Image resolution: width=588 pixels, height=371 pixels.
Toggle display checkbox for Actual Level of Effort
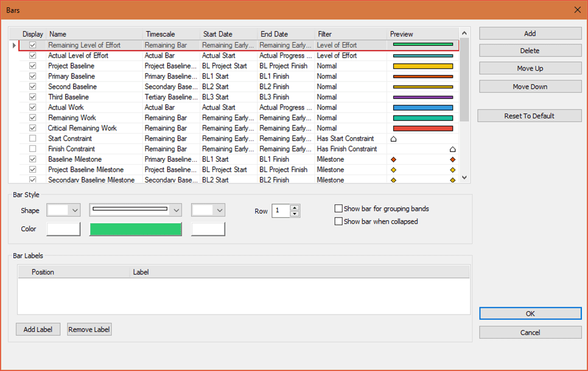(x=33, y=55)
